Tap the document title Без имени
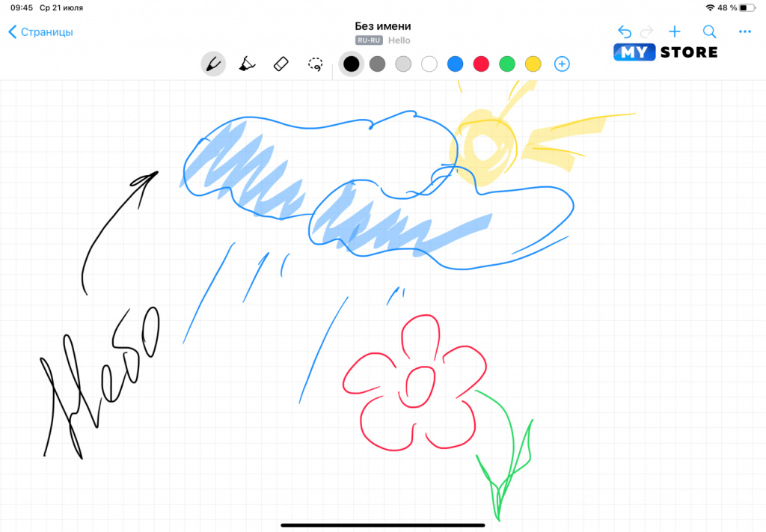The image size is (766, 532). click(383, 26)
